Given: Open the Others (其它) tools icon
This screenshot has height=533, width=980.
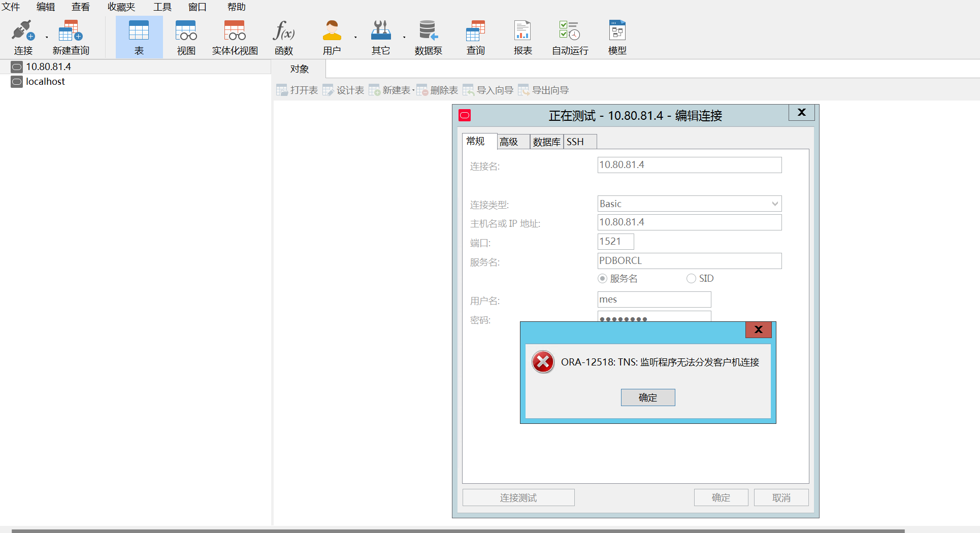Looking at the screenshot, I should (381, 30).
